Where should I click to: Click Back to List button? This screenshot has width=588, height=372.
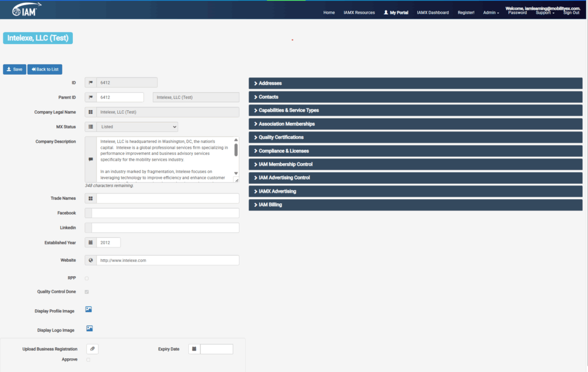pyautogui.click(x=45, y=69)
